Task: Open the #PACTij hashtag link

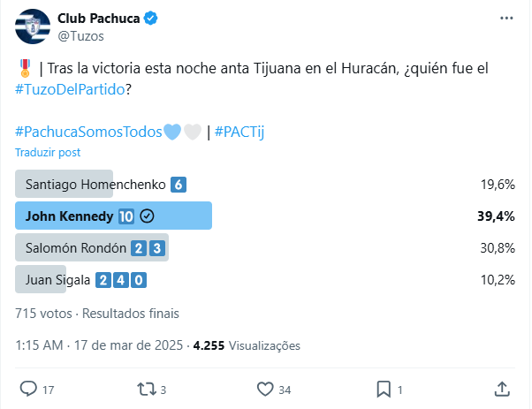Action: [x=239, y=132]
